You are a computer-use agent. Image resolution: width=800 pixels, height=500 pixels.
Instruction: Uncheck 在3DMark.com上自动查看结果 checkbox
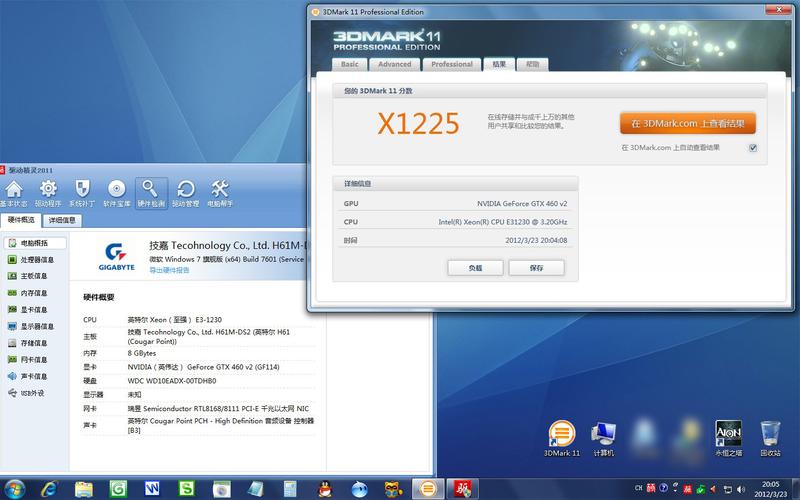[x=753, y=148]
